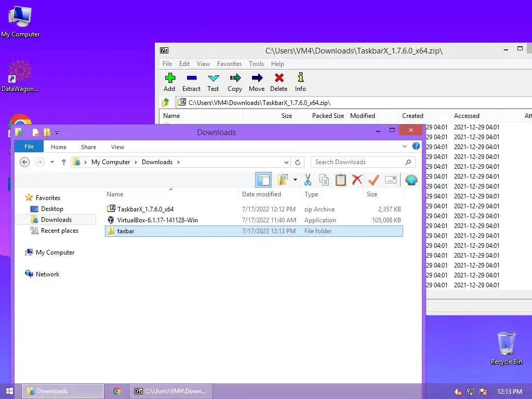
Task: Select the VirtualBox-6.1.17-141128-Win file
Action: click(254, 220)
